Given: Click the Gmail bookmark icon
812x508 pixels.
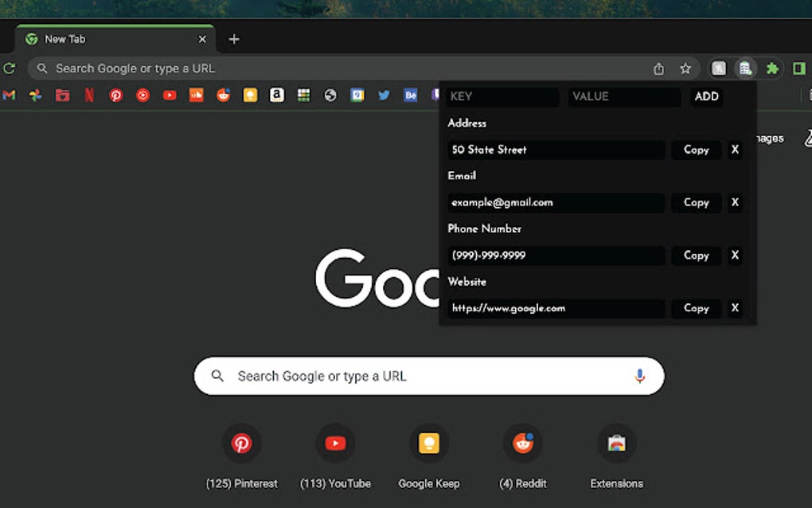Looking at the screenshot, I should tap(10, 96).
